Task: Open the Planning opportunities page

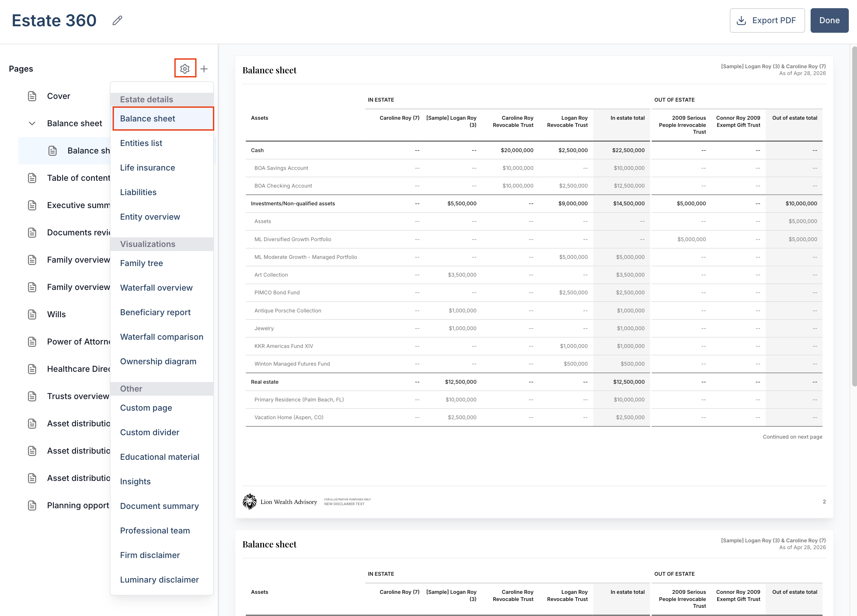Action: pyautogui.click(x=78, y=505)
